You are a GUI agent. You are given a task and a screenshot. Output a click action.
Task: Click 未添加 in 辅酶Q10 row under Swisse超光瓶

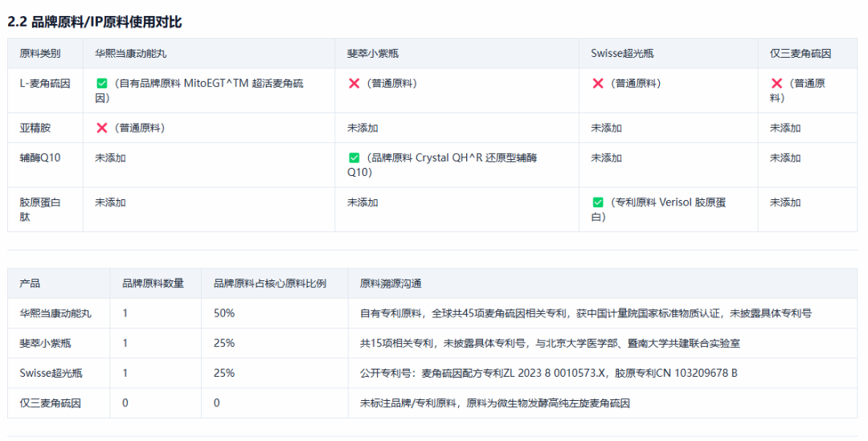(606, 157)
